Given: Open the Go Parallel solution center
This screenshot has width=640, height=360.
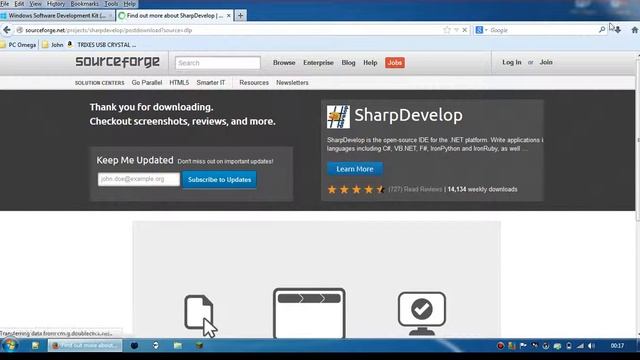Looking at the screenshot, I should [147, 82].
